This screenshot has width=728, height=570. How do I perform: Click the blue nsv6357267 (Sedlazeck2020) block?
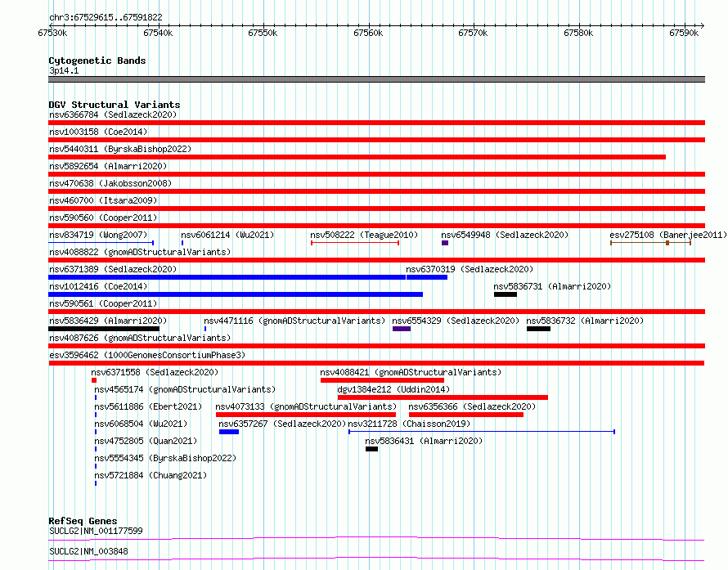pos(229,432)
